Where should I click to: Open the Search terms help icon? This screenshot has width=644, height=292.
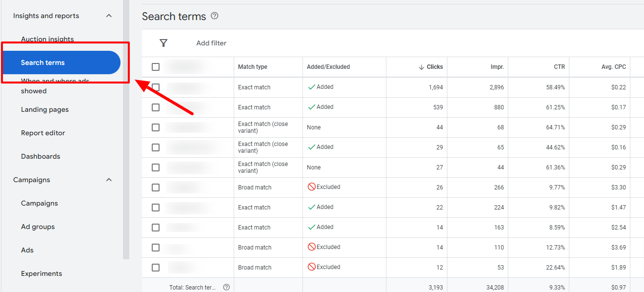215,16
